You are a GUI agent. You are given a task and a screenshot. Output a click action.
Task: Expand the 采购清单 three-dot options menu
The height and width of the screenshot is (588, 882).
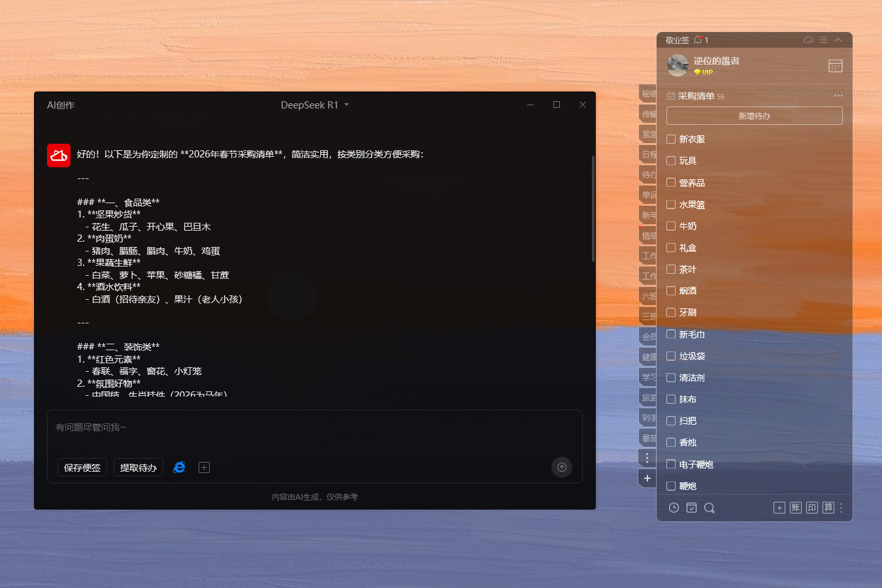[x=838, y=96]
